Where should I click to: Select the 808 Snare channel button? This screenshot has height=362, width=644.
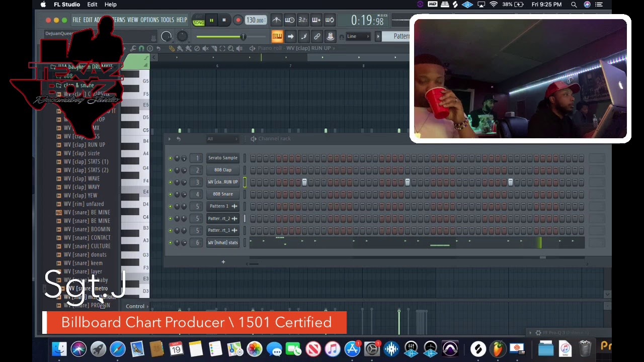coord(223,194)
